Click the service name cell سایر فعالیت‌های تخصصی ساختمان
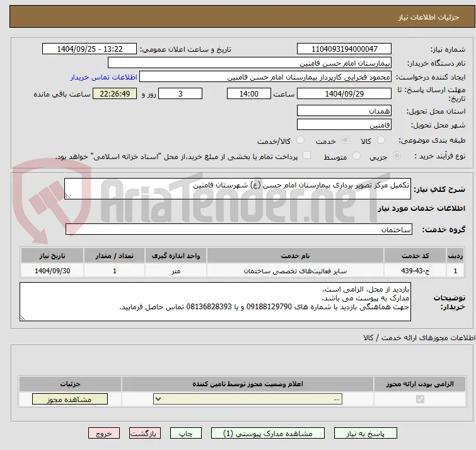Viewport: 476px width, 450px height. click(x=295, y=271)
